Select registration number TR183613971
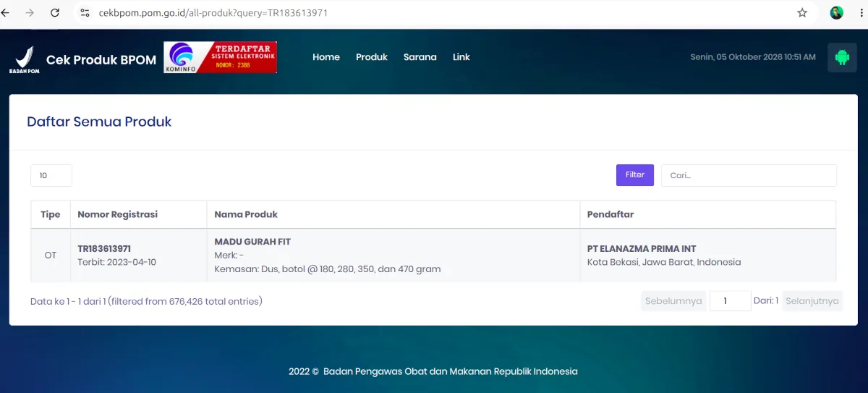This screenshot has width=868, height=393. click(x=104, y=248)
